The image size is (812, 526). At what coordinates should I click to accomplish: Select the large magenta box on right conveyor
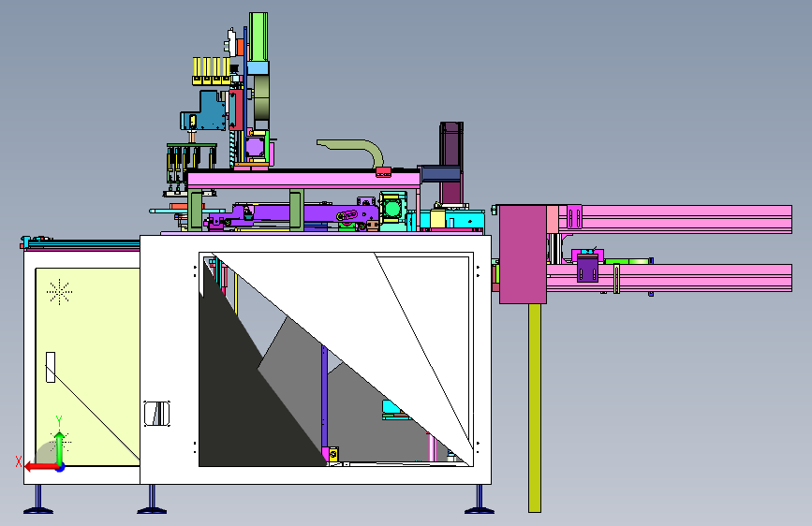click(523, 255)
